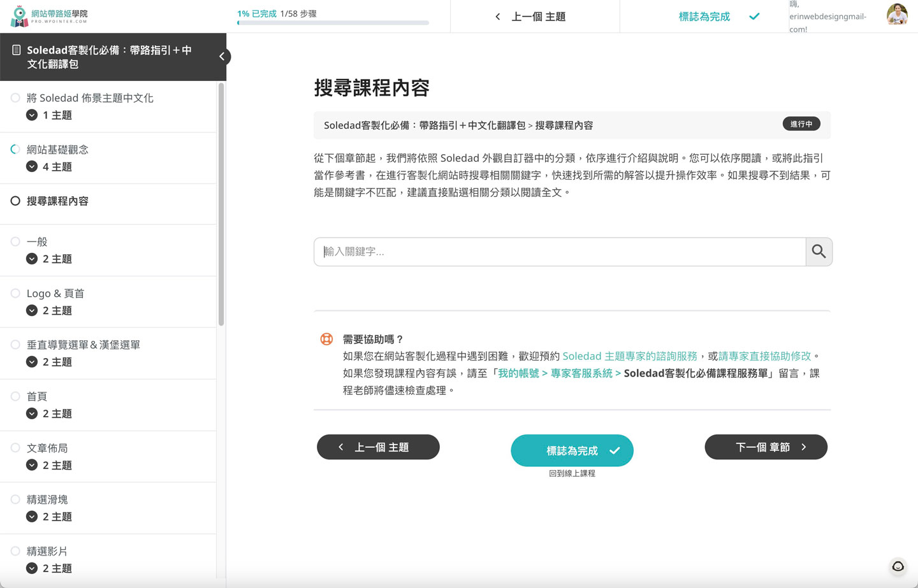Image resolution: width=918 pixels, height=588 pixels.
Task: Open 請專家直接協助修改 link
Action: [764, 356]
